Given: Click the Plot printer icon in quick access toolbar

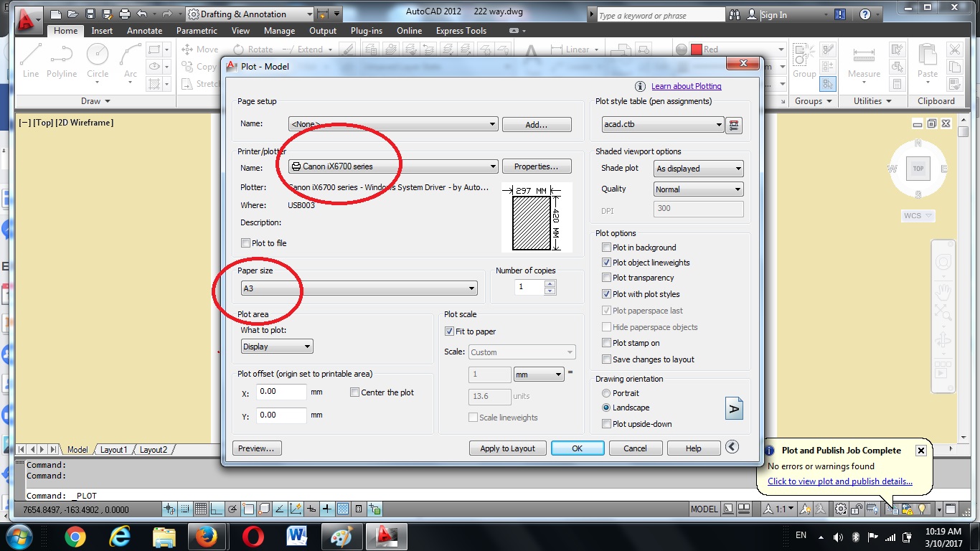Looking at the screenshot, I should pyautogui.click(x=125, y=14).
